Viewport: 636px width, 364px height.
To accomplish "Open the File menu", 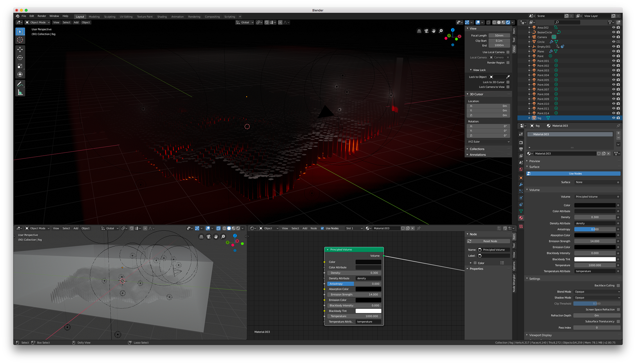I will [24, 16].
